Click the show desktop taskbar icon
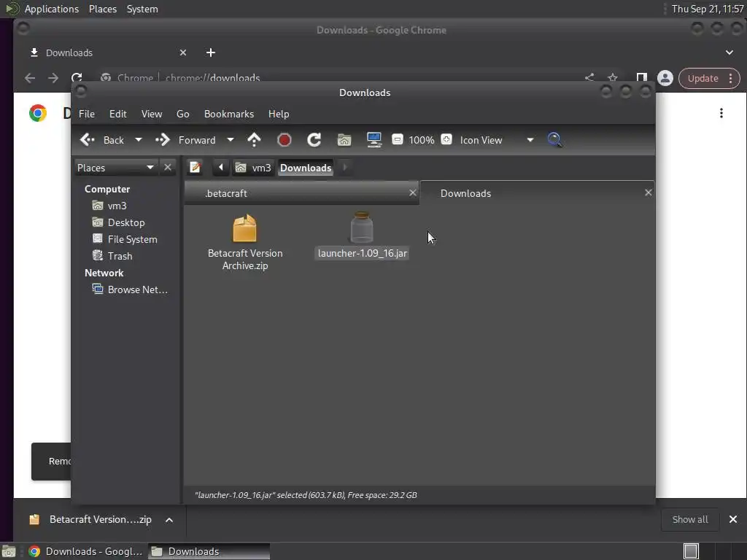 [9, 551]
